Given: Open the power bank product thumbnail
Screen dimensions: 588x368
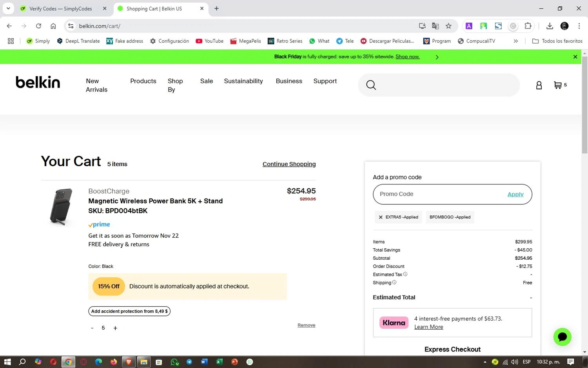Looking at the screenshot, I should pyautogui.click(x=62, y=207).
